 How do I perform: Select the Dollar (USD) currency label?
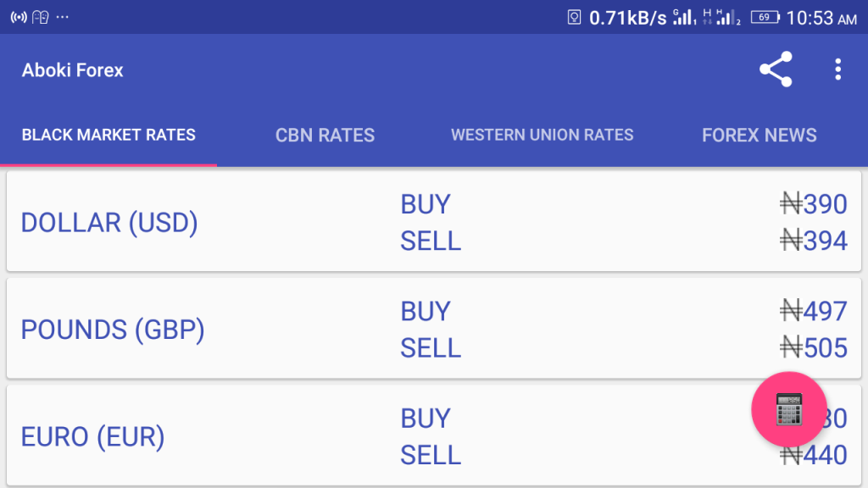109,223
